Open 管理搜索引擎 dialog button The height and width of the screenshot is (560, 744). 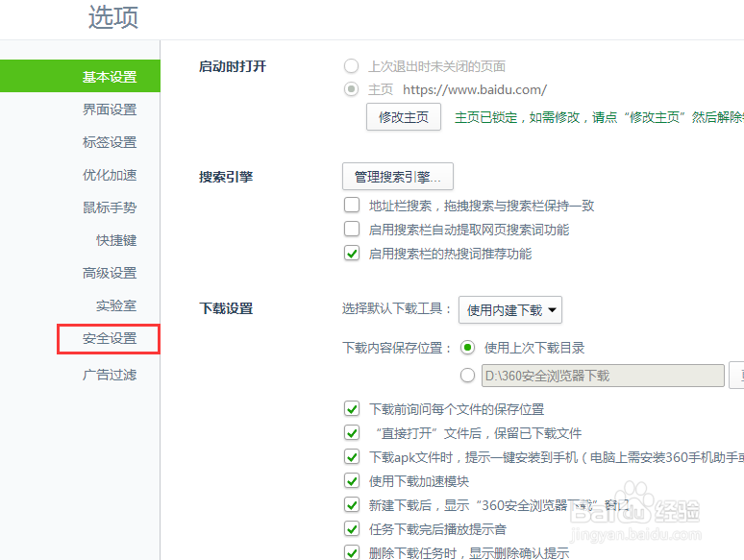(398, 177)
